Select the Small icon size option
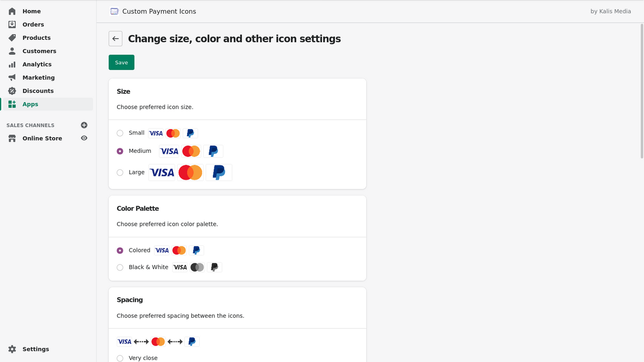Image resolution: width=644 pixels, height=362 pixels. pyautogui.click(x=120, y=133)
